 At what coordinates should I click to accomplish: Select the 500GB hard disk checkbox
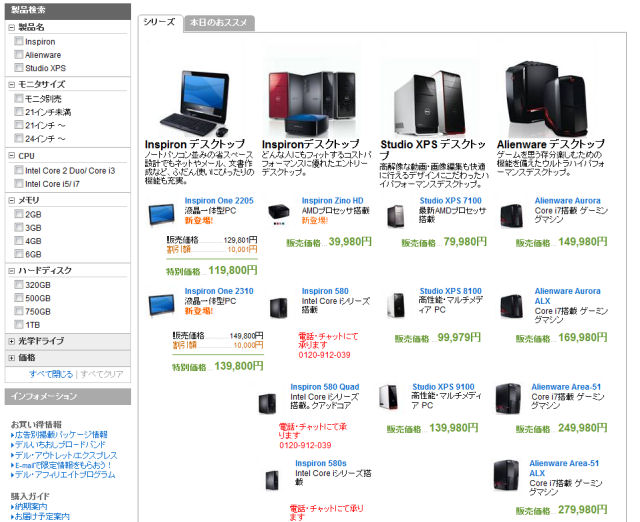coord(18,298)
